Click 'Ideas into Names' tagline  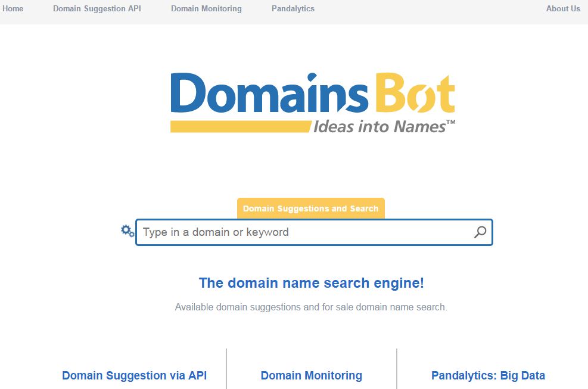point(384,127)
